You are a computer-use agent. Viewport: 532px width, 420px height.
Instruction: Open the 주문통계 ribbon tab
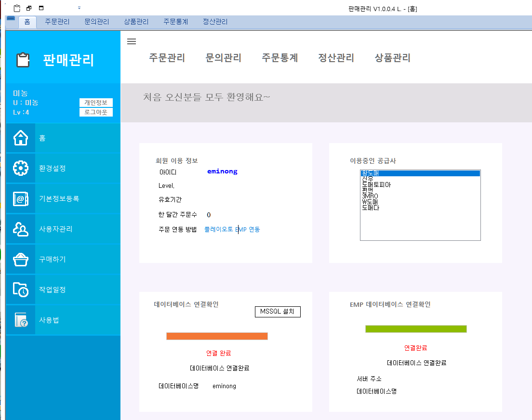pyautogui.click(x=176, y=22)
